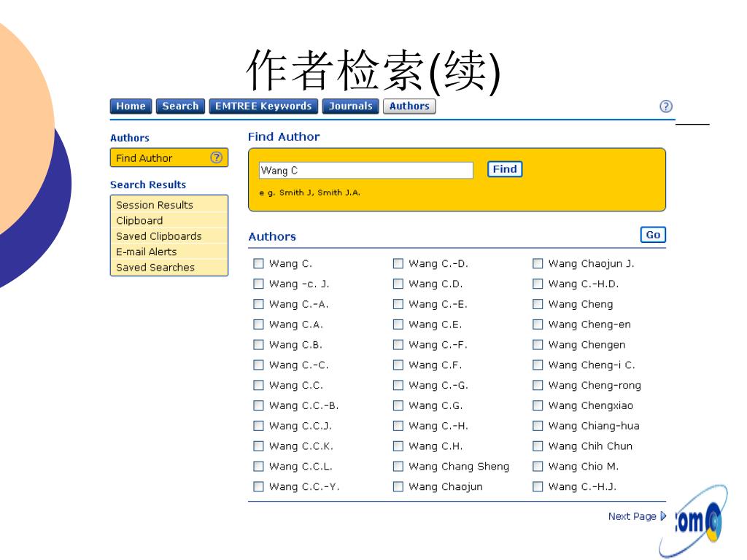Select the Authors tab

point(409,106)
